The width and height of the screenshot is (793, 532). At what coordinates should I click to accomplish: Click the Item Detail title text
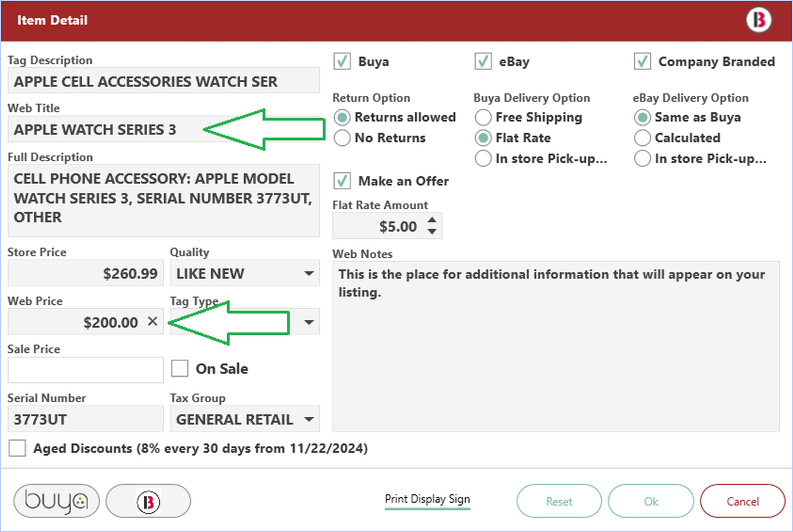click(52, 20)
